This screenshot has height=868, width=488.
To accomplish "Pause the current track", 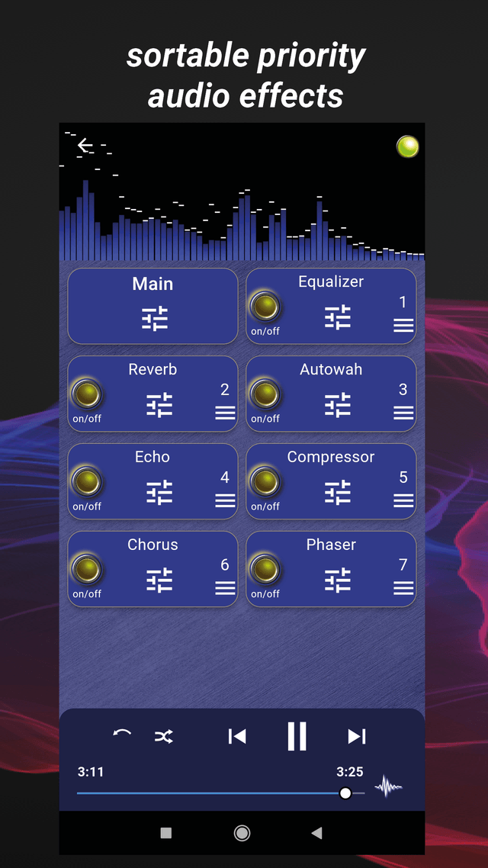I will [x=297, y=736].
